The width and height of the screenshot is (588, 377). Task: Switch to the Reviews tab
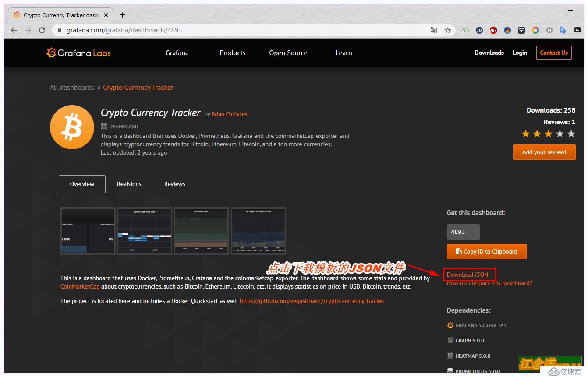(175, 184)
